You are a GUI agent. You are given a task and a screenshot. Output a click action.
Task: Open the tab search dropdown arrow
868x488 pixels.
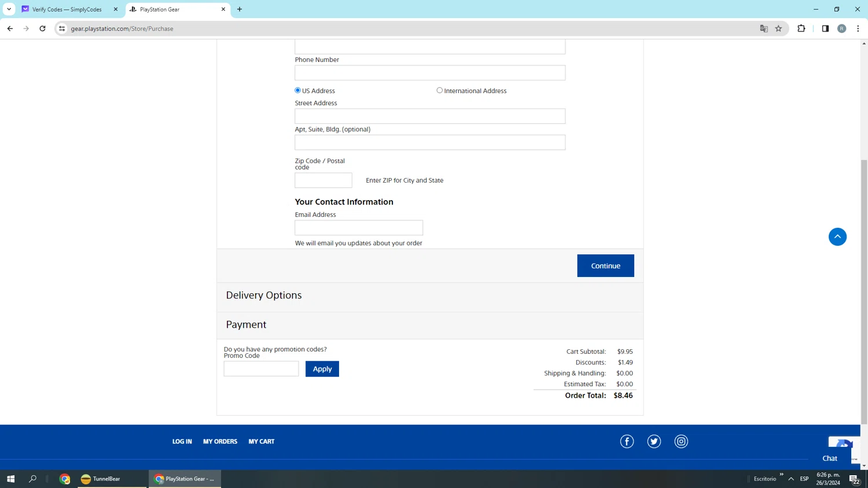pos(9,9)
